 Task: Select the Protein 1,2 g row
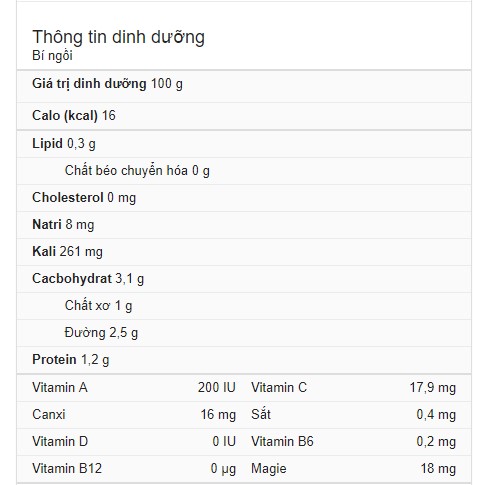pyautogui.click(x=244, y=360)
